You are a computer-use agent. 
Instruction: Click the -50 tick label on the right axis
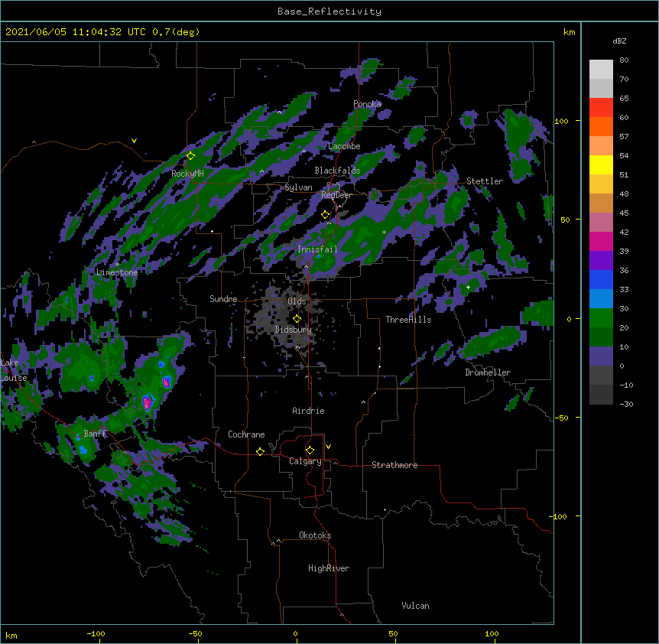561,418
